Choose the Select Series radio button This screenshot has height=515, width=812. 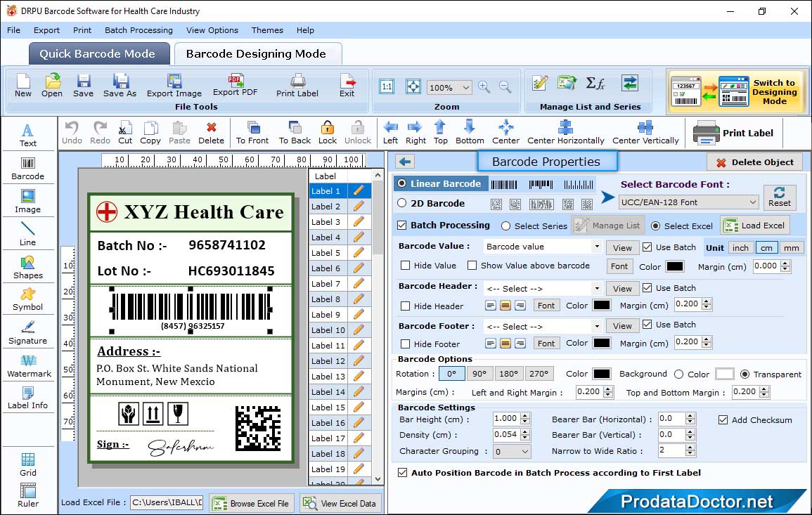coord(506,226)
